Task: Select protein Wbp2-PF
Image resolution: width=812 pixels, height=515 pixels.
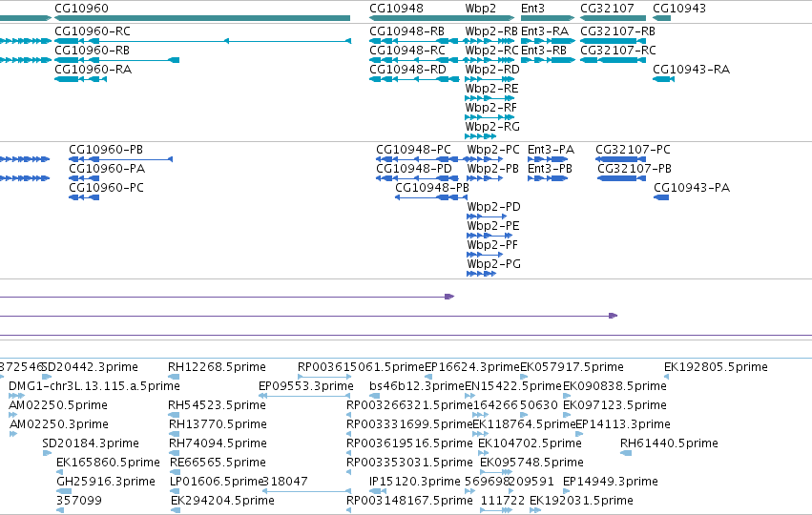Action: pyautogui.click(x=492, y=246)
